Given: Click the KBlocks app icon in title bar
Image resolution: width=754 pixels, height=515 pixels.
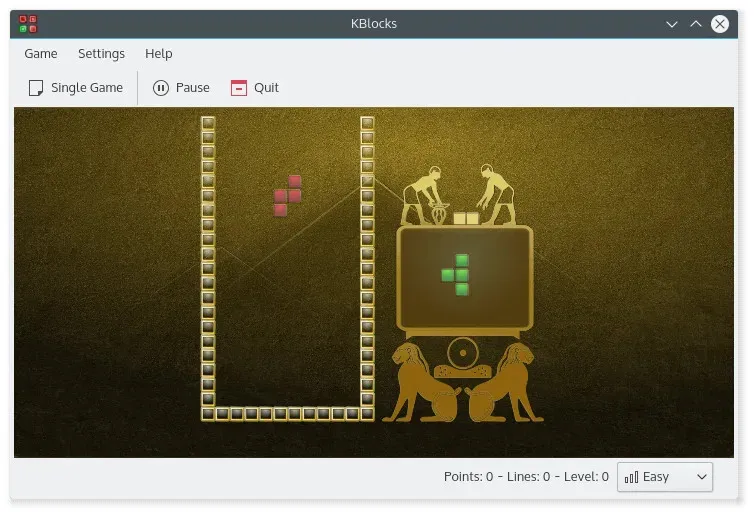Looking at the screenshot, I should (29, 23).
